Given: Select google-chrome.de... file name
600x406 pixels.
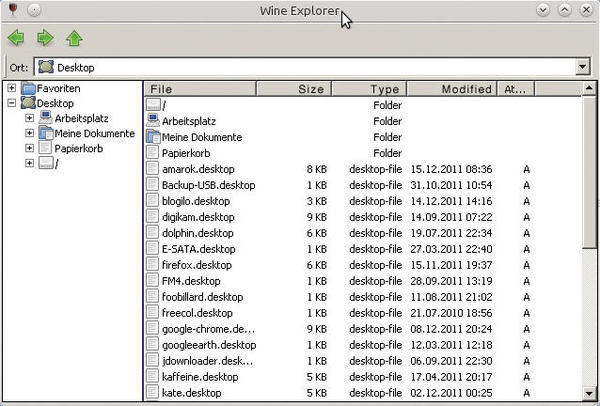Looking at the screenshot, I should click(208, 329).
